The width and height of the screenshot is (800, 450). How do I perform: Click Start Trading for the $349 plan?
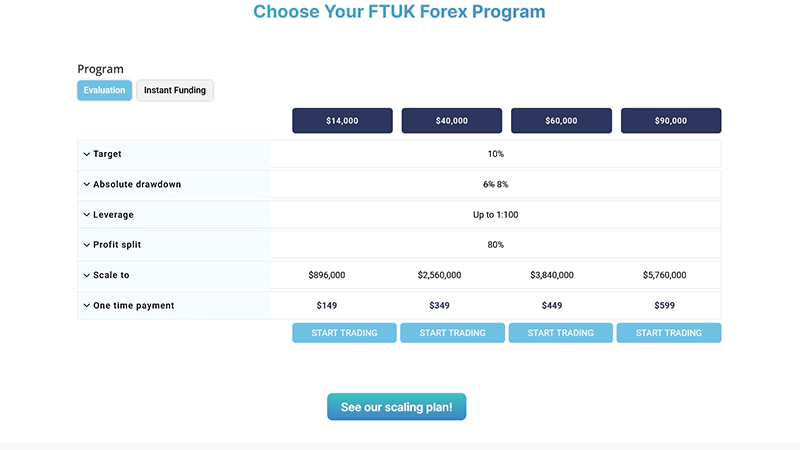click(x=452, y=333)
